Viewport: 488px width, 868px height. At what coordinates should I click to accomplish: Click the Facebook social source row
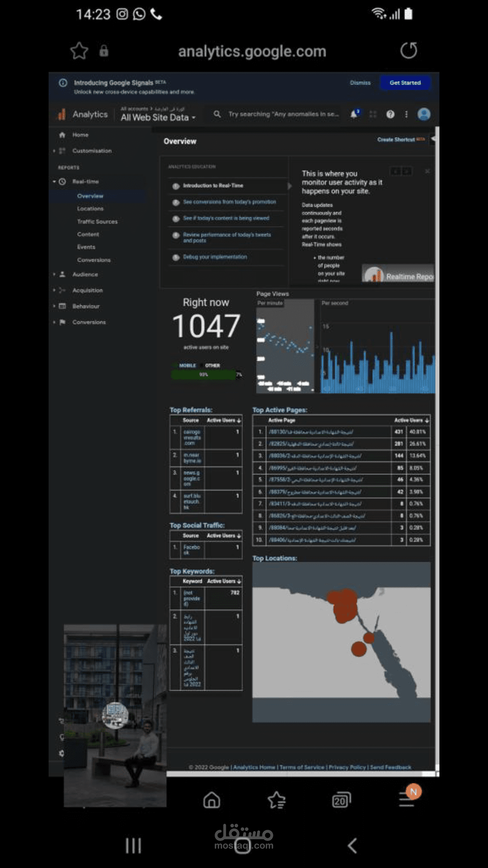tap(206, 550)
